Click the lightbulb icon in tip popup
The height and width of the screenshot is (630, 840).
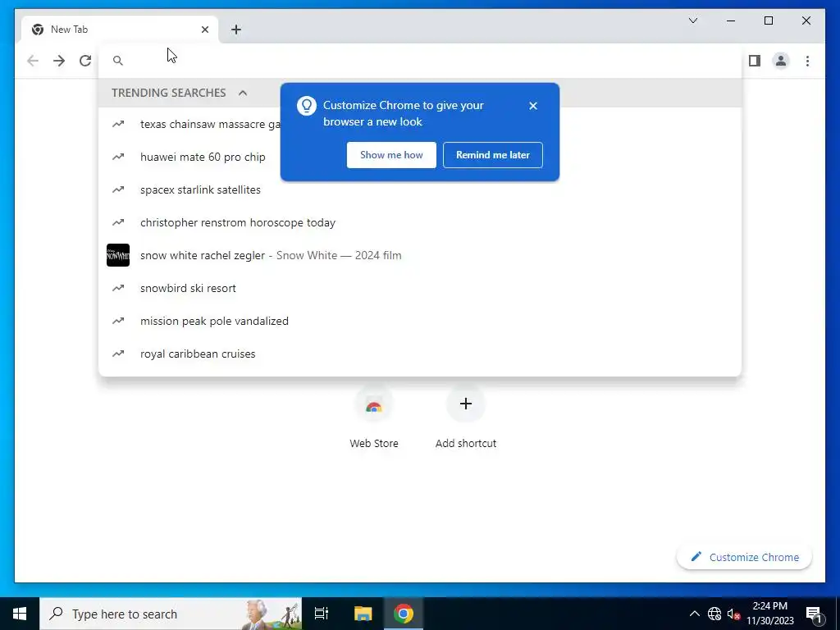point(307,106)
